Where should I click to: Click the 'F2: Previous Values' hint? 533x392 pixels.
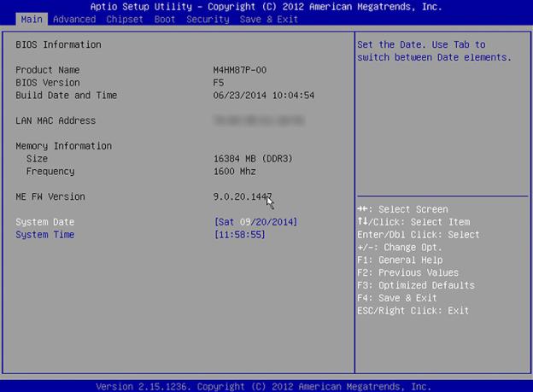point(408,272)
